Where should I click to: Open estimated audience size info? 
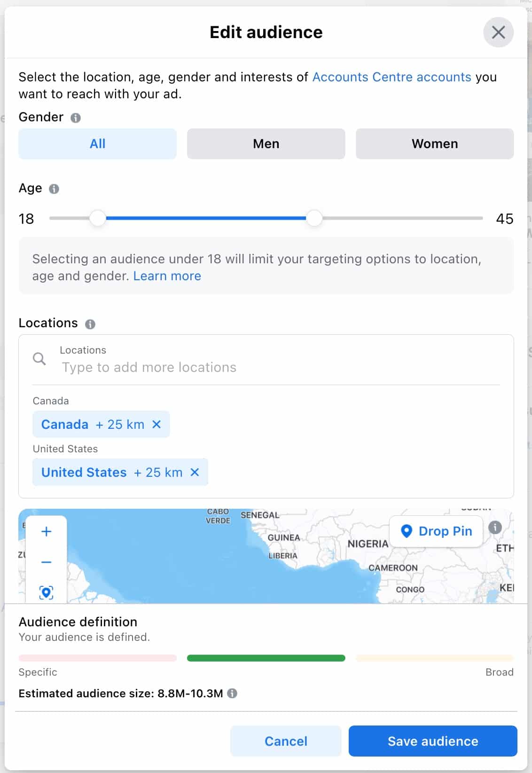232,693
